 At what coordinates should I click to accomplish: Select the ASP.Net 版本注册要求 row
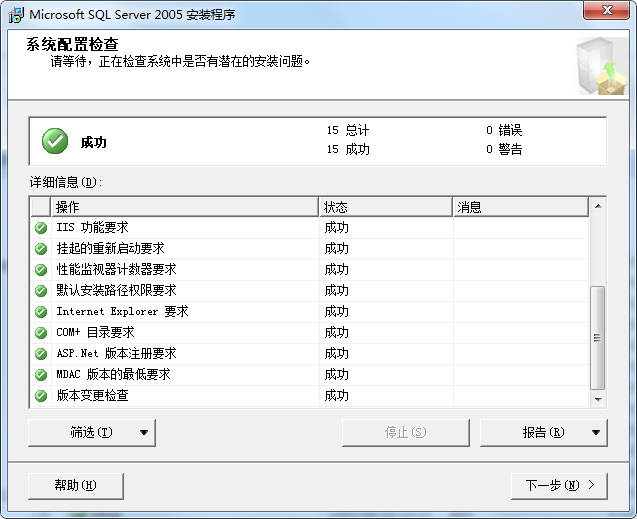310,354
